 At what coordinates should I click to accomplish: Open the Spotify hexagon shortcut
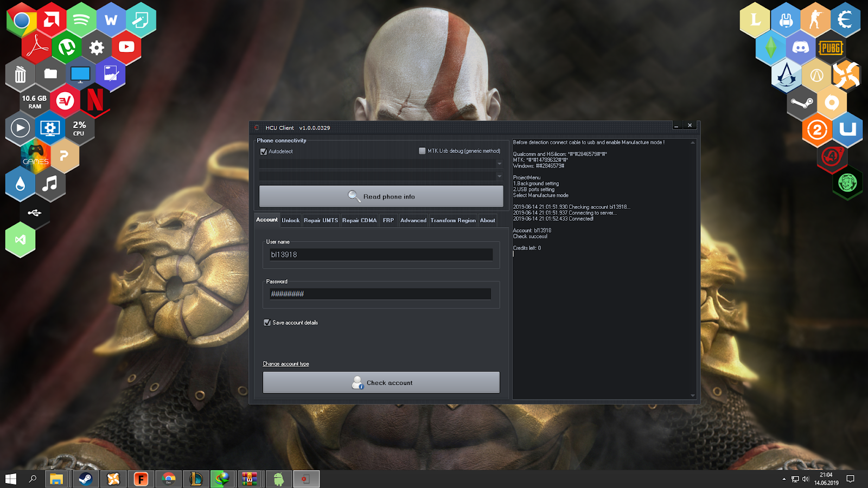(81, 21)
